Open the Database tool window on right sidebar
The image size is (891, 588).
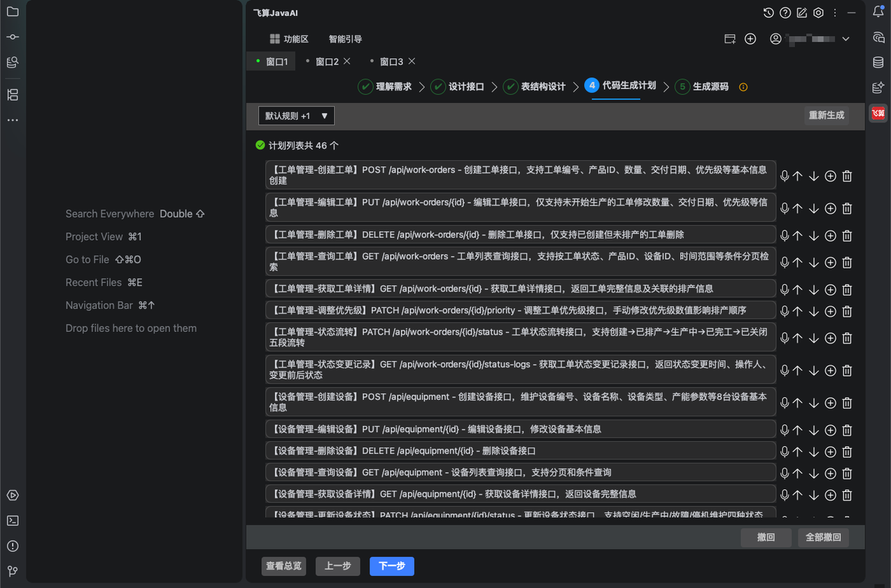coord(878,63)
